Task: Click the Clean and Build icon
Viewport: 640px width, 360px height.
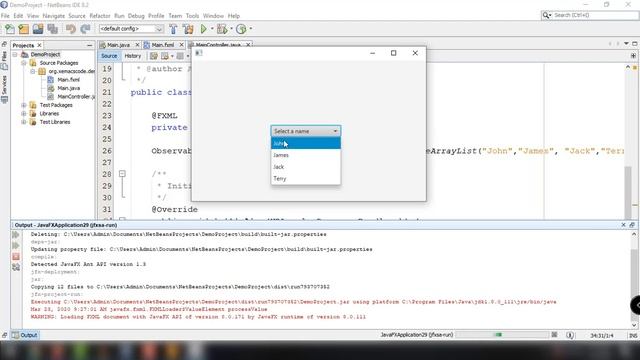Action: coord(188,29)
